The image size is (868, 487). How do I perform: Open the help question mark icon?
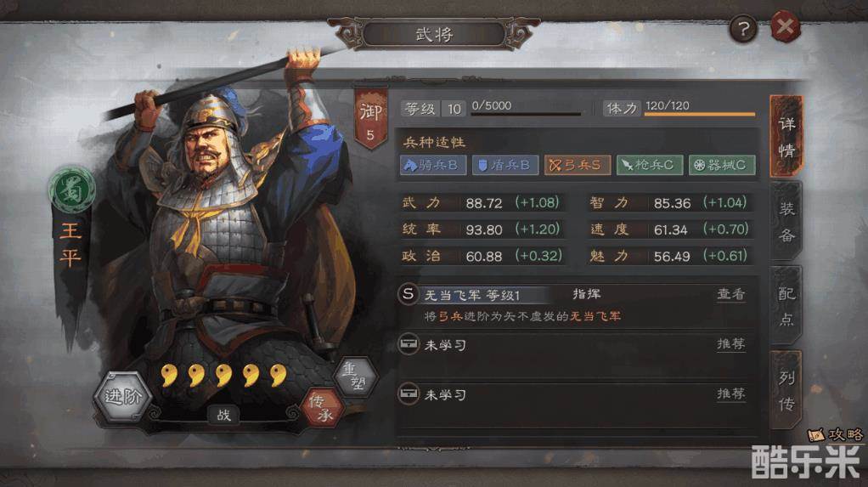tap(743, 29)
